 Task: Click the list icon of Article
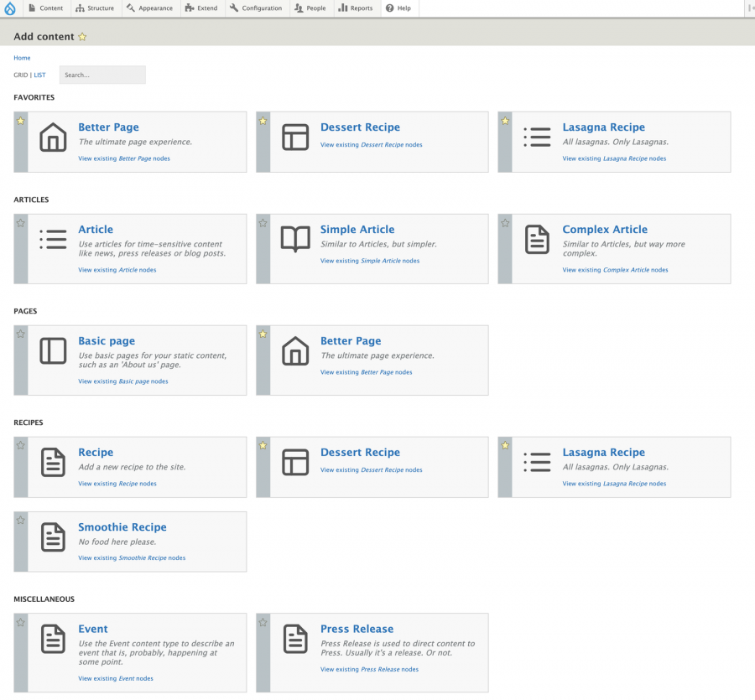(x=53, y=239)
